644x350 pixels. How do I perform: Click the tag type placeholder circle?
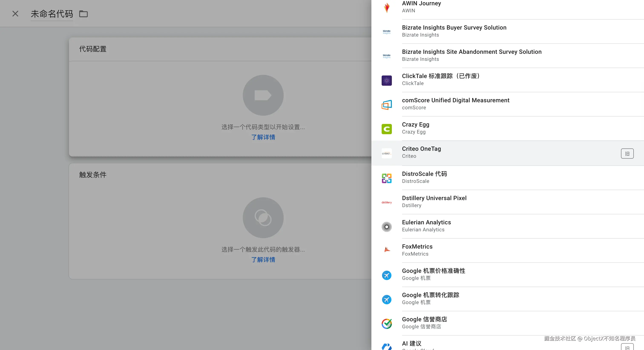coord(263,95)
